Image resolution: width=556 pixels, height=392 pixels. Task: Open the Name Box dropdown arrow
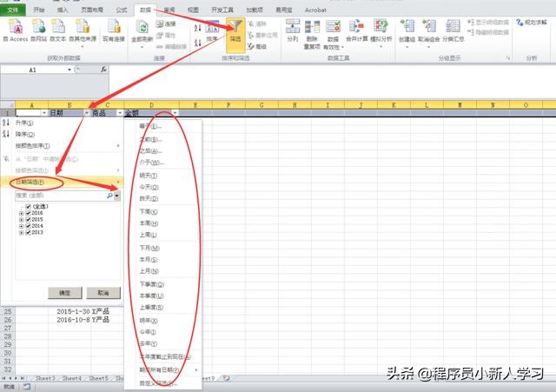point(69,70)
